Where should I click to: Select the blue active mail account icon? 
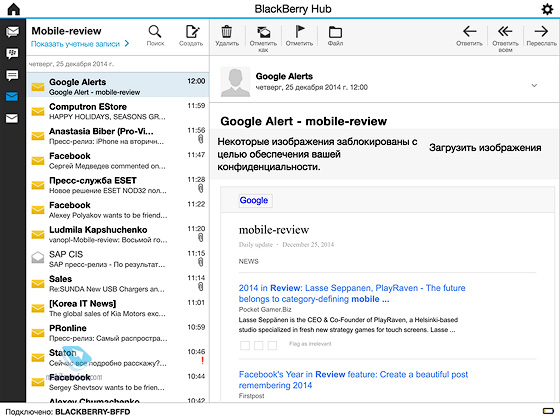(x=12, y=96)
